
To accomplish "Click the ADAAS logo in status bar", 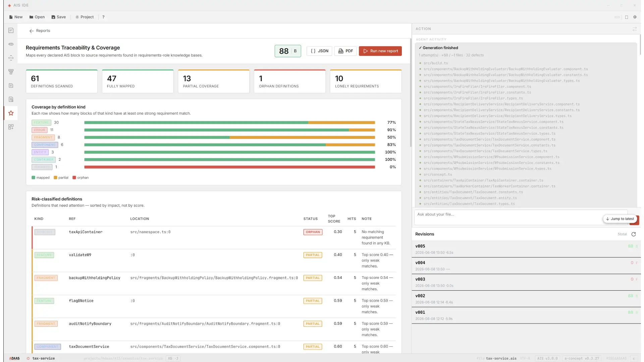I will point(14,358).
